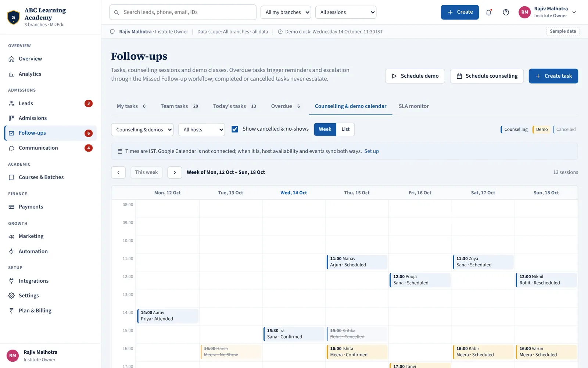Open the 12:00 Pooja session

point(420,280)
